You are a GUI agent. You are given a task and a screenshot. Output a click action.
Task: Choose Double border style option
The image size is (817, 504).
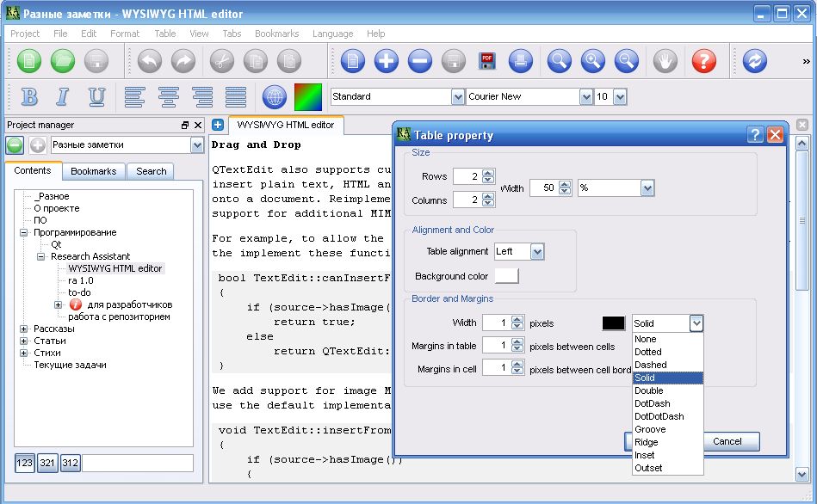point(667,390)
